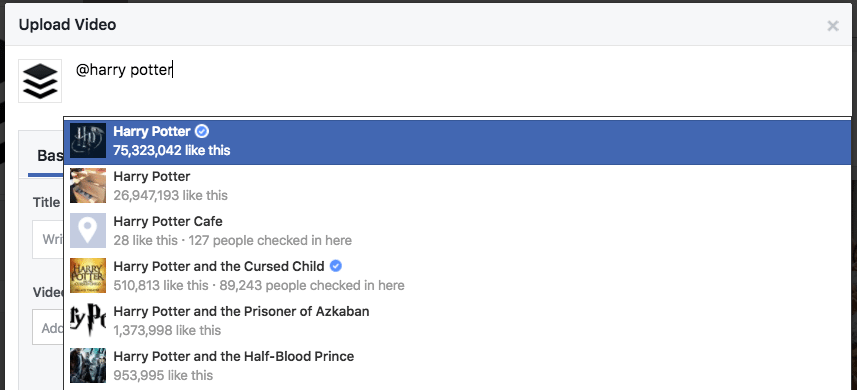Screen dimensions: 857x390
Task: Click the Prisoner of Azkaban logo thumbnail
Action: tap(88, 321)
